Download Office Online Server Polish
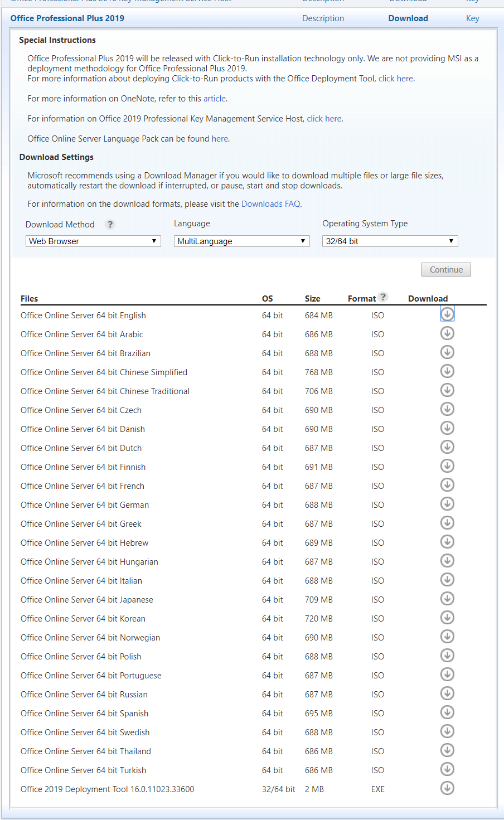The height and width of the screenshot is (820, 504). pyautogui.click(x=447, y=656)
